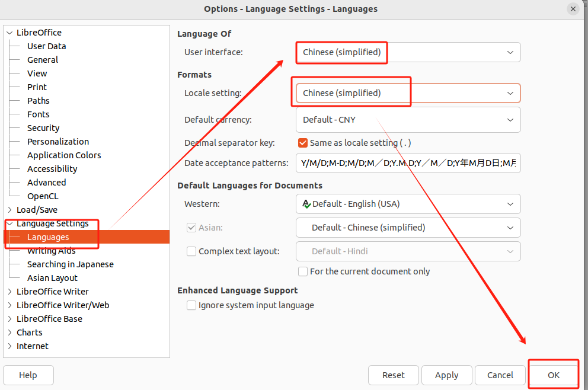Select Asian Layout in the tree
Viewport: 588px width, 390px height.
(52, 278)
